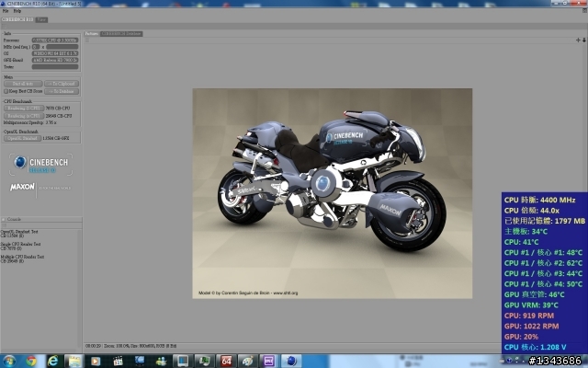Click the 7078 CB-CPU score
This screenshot has width=588, height=368.
(x=58, y=109)
